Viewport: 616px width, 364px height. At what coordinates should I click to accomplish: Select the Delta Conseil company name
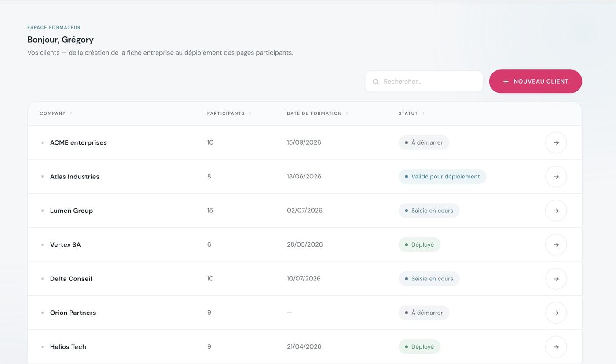click(x=71, y=279)
